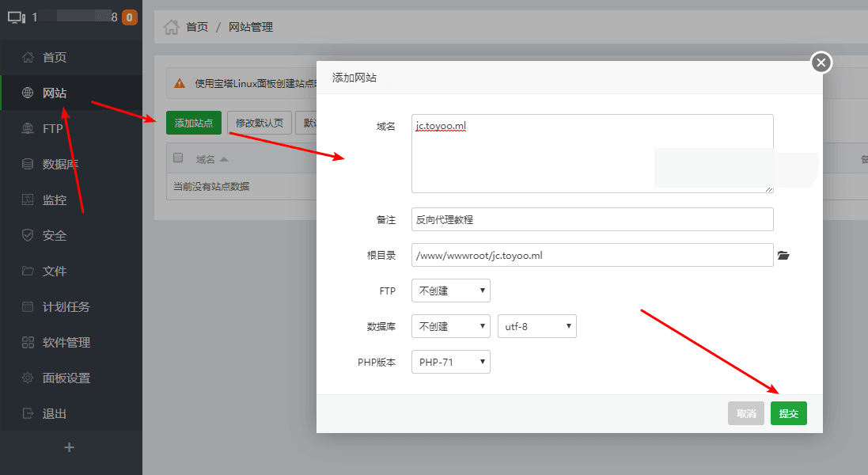
Task: Click the cancel button in dialog
Action: (x=746, y=413)
